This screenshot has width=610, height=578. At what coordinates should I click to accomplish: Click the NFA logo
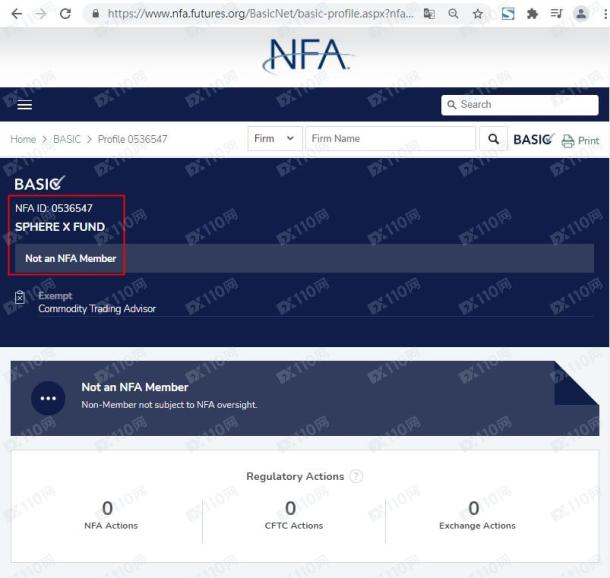(307, 56)
